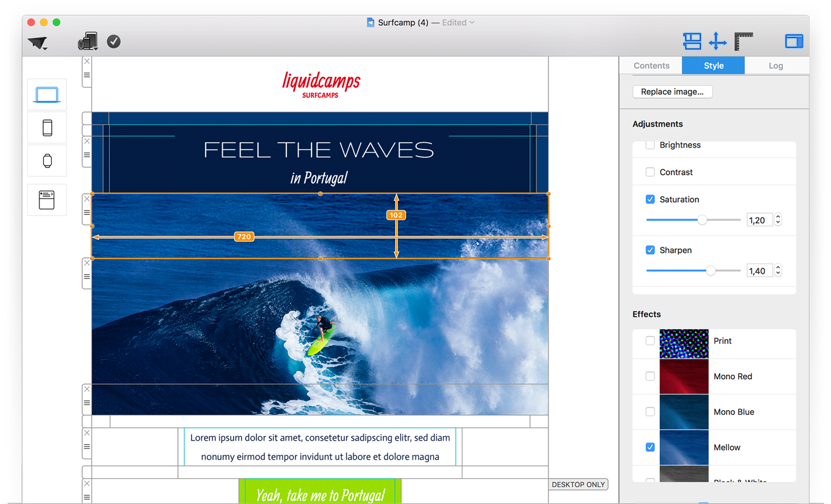This screenshot has height=504, width=831.
Task: Switch to smartphone mobile view
Action: 47,127
